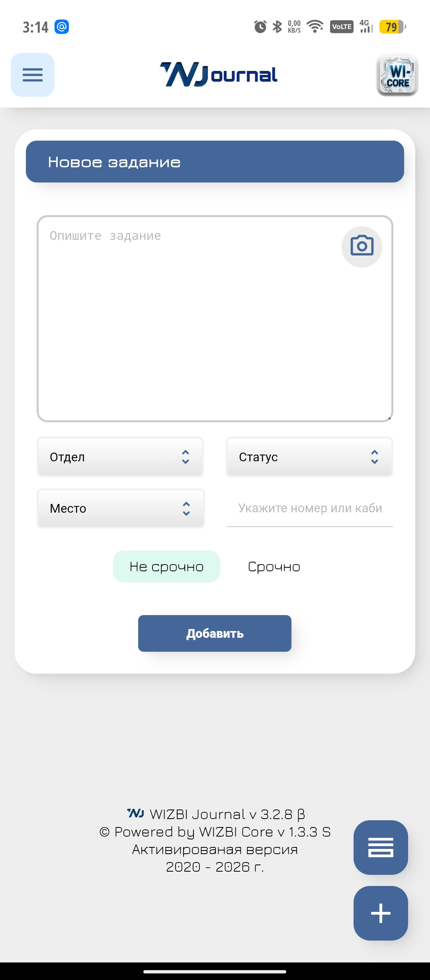Tap the battery indicator in status bar

point(392,27)
